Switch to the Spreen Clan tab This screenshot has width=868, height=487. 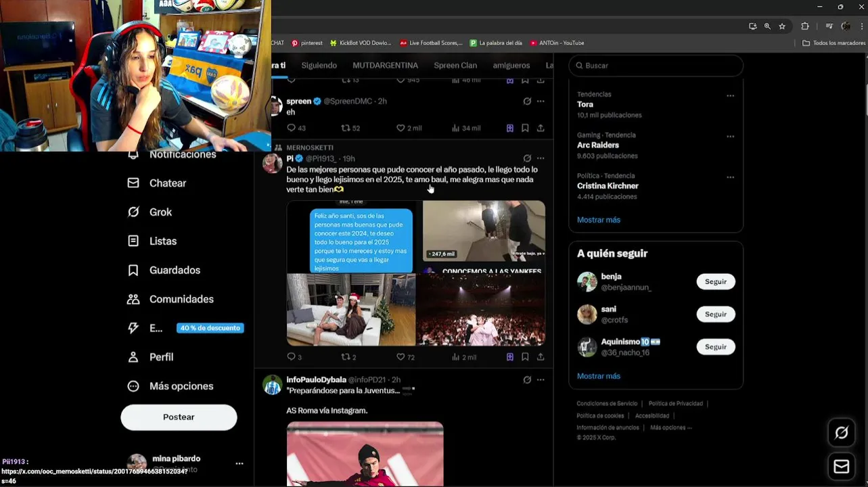click(455, 66)
